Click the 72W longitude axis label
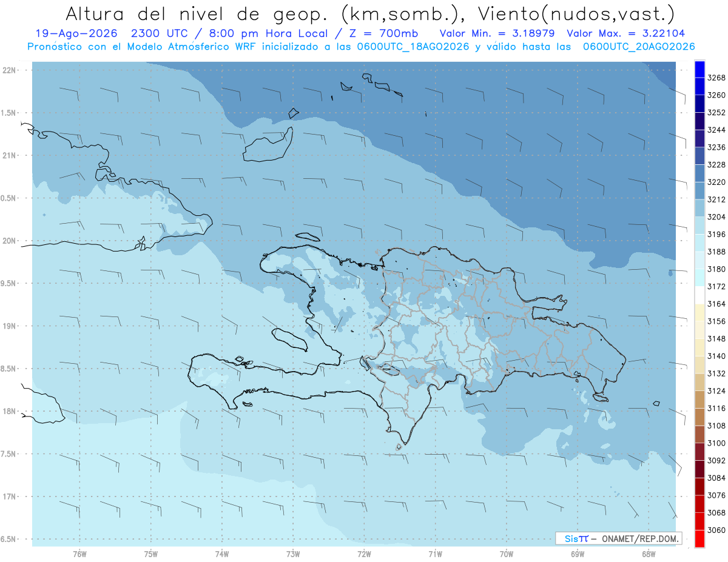 (x=364, y=554)
